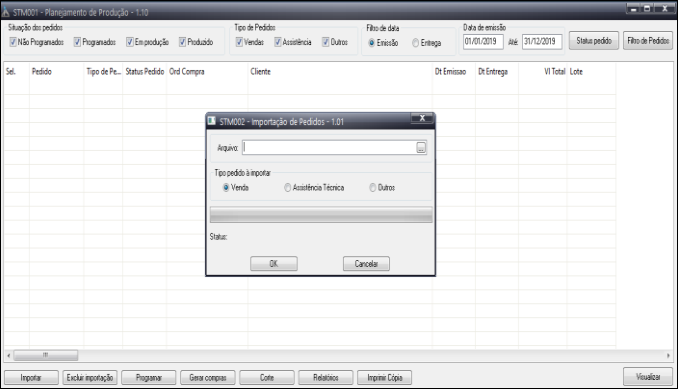Click the Visualizar button

pyautogui.click(x=648, y=376)
